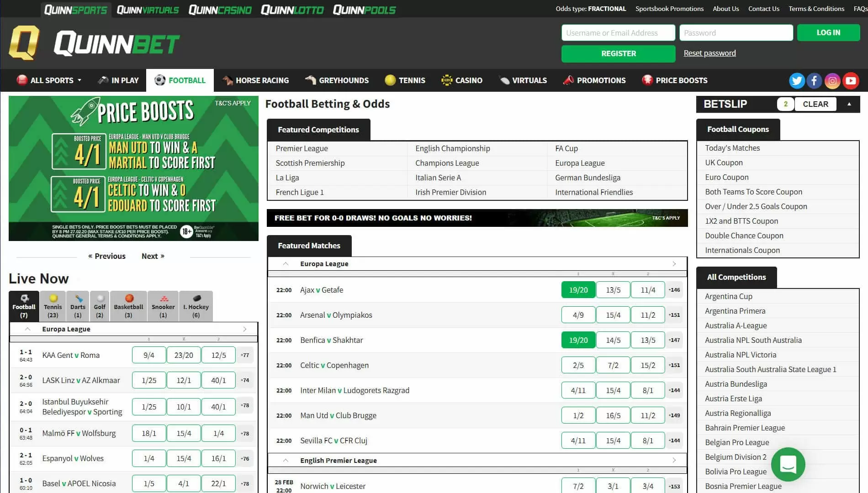Image resolution: width=868 pixels, height=493 pixels.
Task: Open the YouTube channel icon
Action: click(x=851, y=81)
